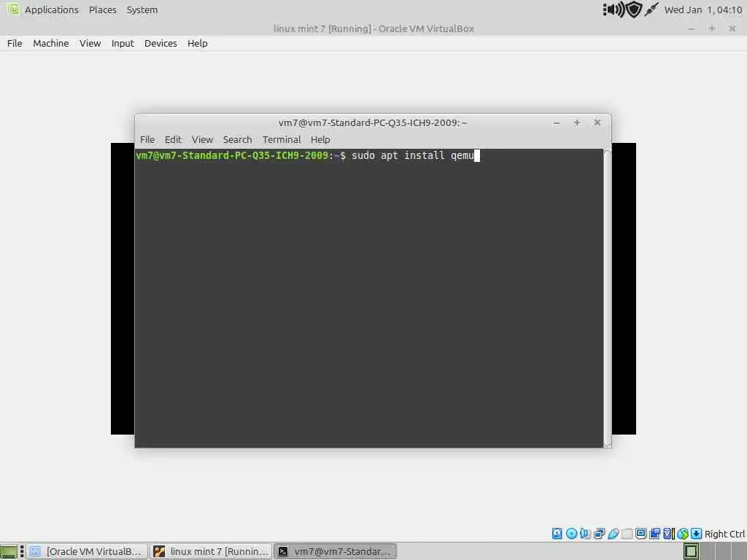This screenshot has width=747, height=560.
Task: Click the terminal title bar text
Action: 373,122
